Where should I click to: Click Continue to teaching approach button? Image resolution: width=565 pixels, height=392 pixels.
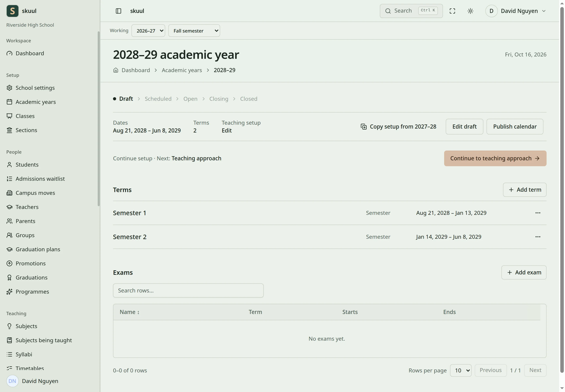click(x=495, y=158)
